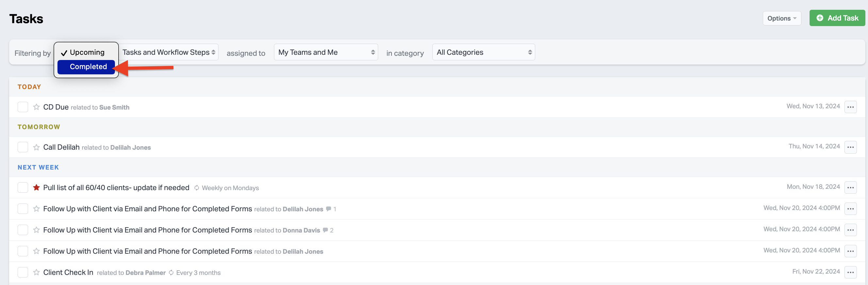The image size is (868, 285).
Task: Open Pull list of all 60/40 clients task
Action: coord(116,187)
